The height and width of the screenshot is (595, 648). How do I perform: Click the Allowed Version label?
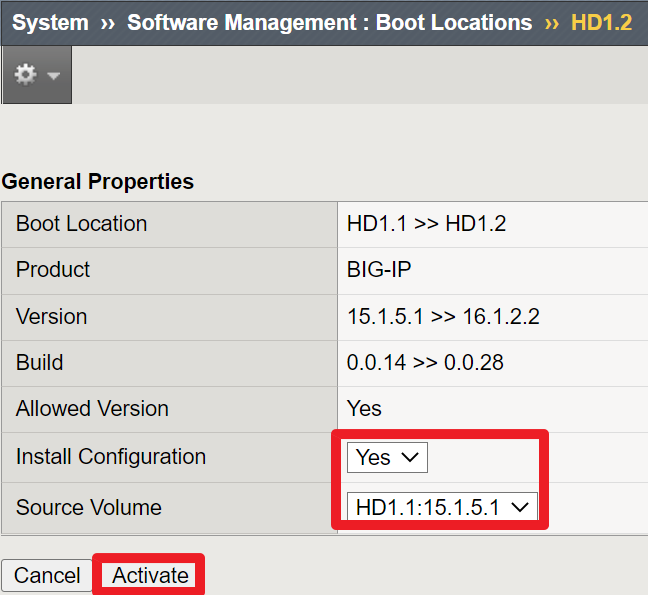92,409
